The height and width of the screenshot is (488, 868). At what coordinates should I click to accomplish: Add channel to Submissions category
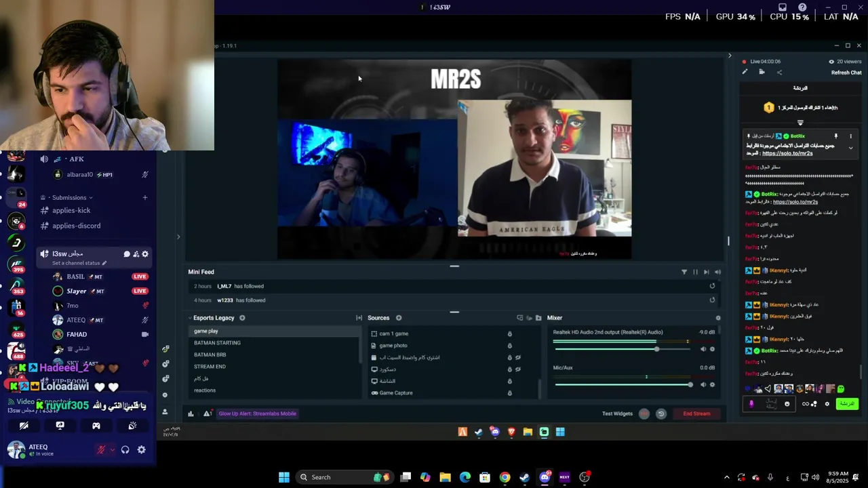click(144, 198)
